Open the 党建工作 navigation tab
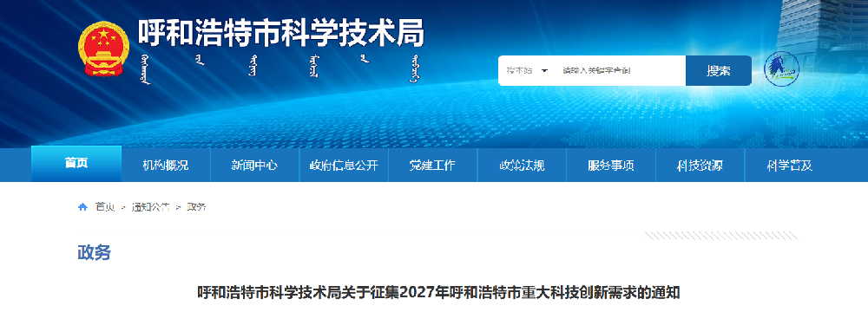The image size is (868, 312). pos(432,166)
